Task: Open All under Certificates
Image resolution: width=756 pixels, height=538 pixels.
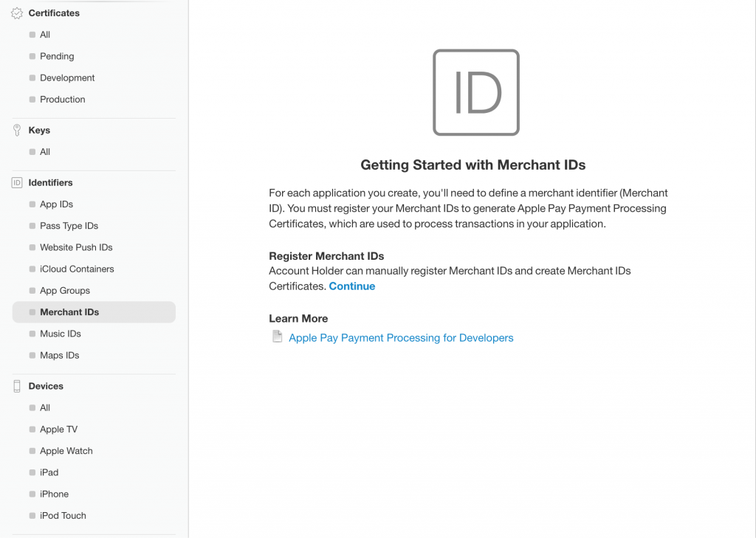Action: (x=45, y=35)
